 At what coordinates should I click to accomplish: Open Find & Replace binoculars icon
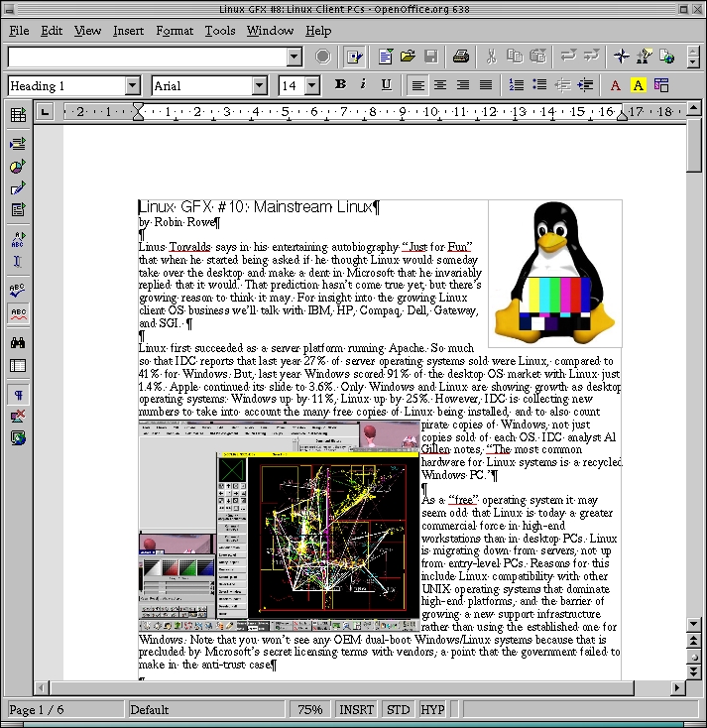(18, 342)
